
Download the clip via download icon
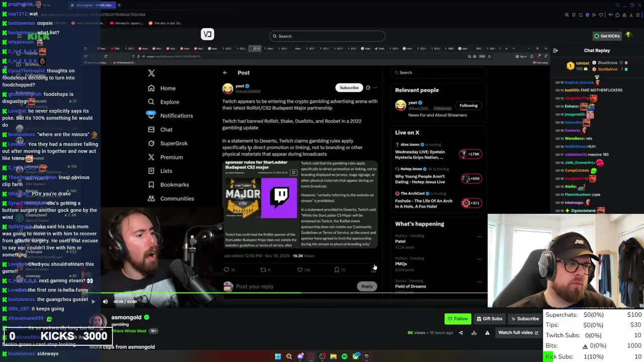click(x=474, y=333)
